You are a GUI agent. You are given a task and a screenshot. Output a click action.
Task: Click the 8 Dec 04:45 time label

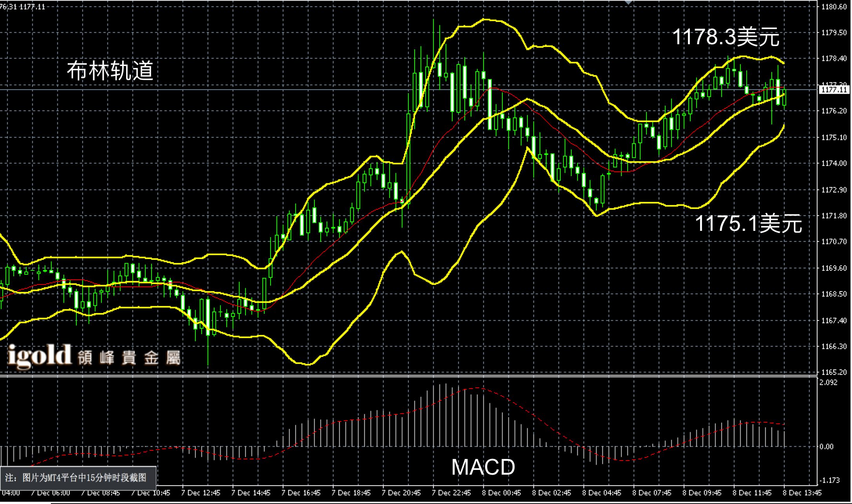coord(602,493)
